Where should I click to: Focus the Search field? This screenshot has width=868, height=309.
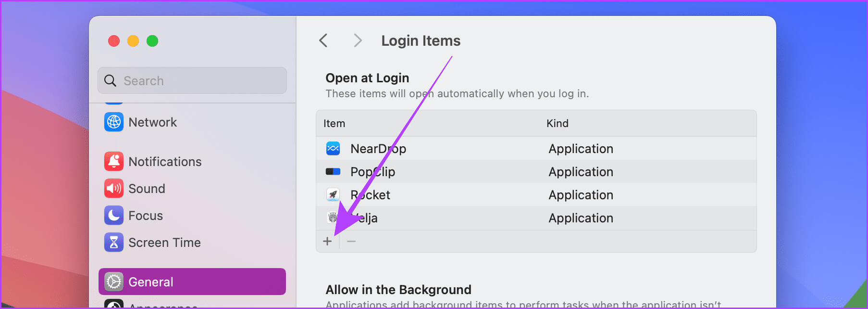coord(192,80)
